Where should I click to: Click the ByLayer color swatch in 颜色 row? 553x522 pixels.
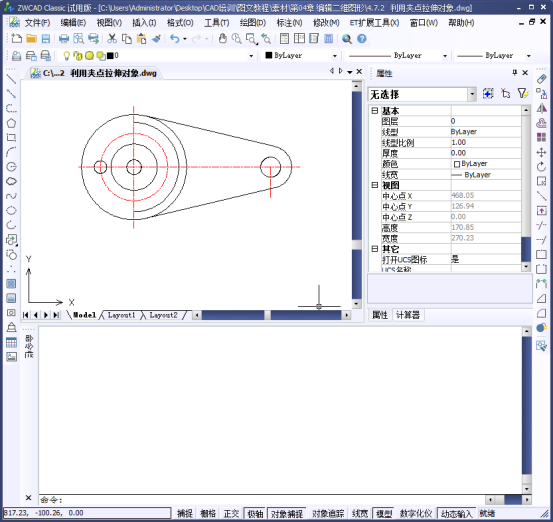click(457, 164)
